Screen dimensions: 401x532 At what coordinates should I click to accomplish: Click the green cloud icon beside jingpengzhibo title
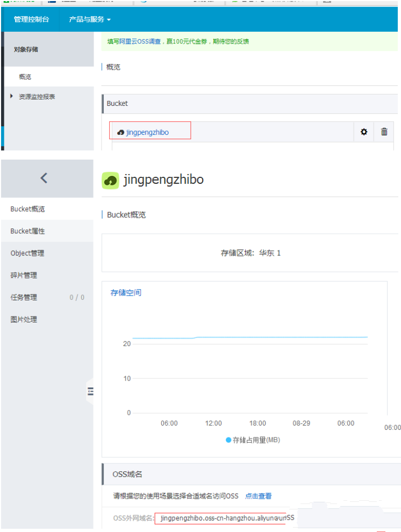tap(110, 180)
